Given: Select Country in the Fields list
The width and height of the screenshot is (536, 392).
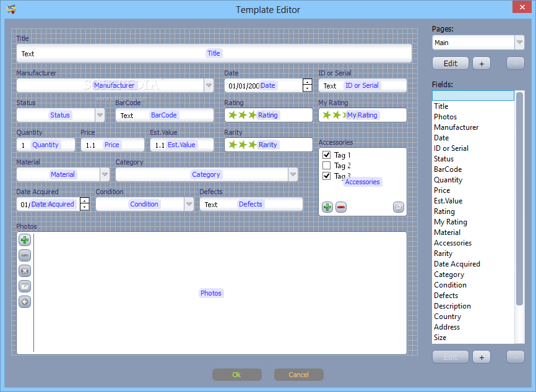Looking at the screenshot, I should 473,317.
